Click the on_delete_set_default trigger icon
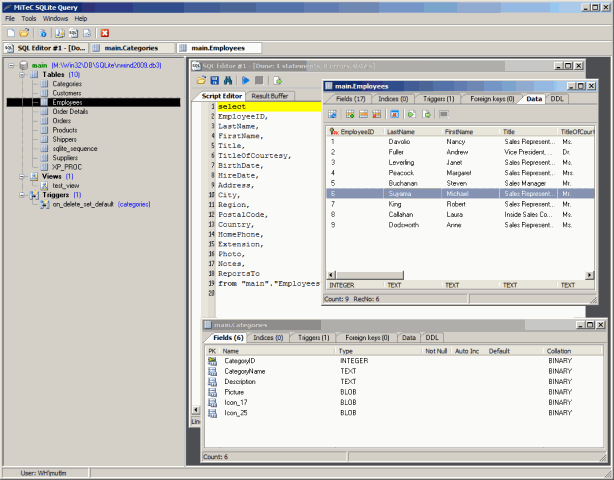Screen dimensions: 614x480 click(45, 204)
